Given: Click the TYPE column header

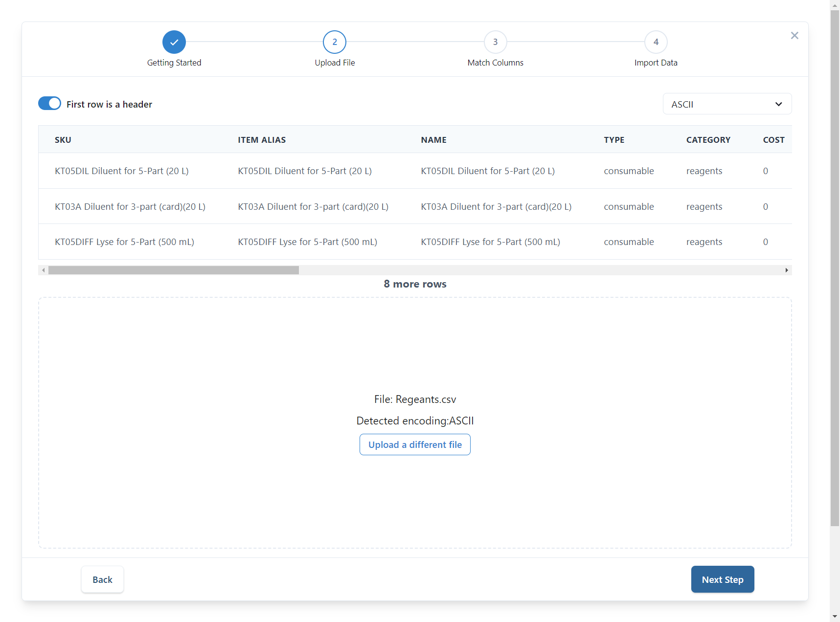Looking at the screenshot, I should (x=614, y=140).
